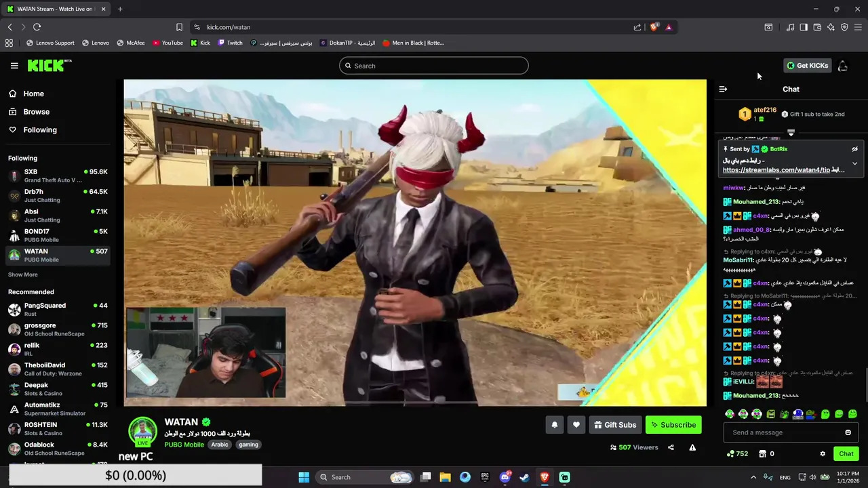Share the WATAN stream
The width and height of the screenshot is (868, 488).
tap(671, 447)
